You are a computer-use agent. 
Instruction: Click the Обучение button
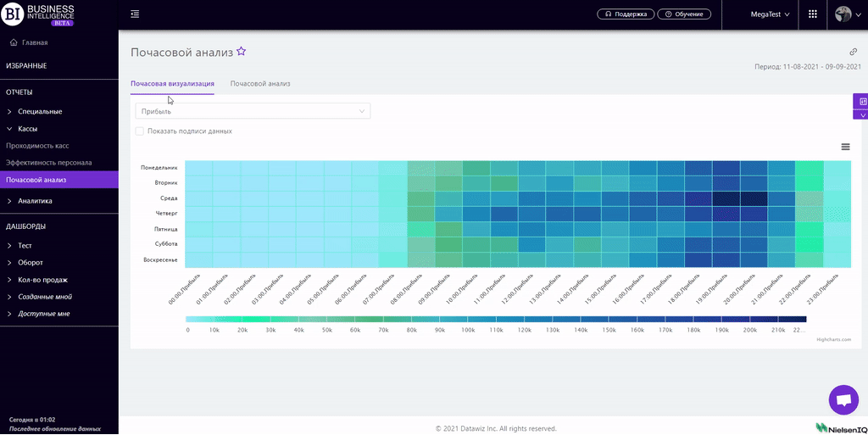click(687, 14)
